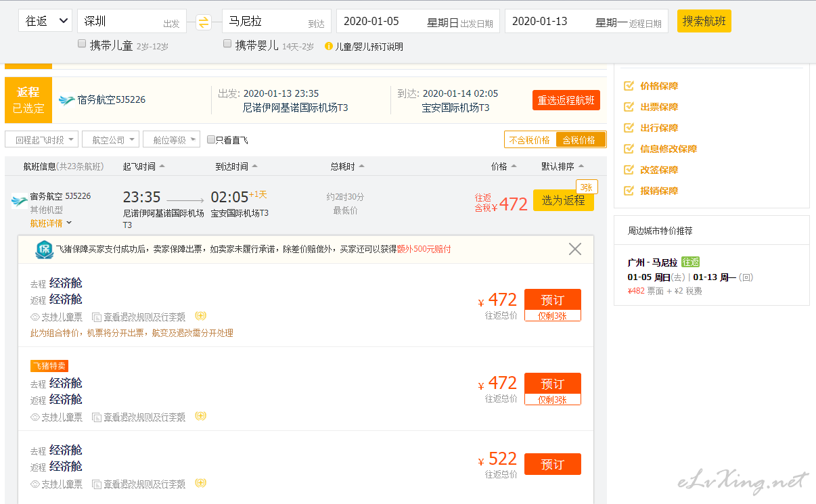Click 价格保障 guarantee link
This screenshot has height=504, width=816.
tap(659, 86)
